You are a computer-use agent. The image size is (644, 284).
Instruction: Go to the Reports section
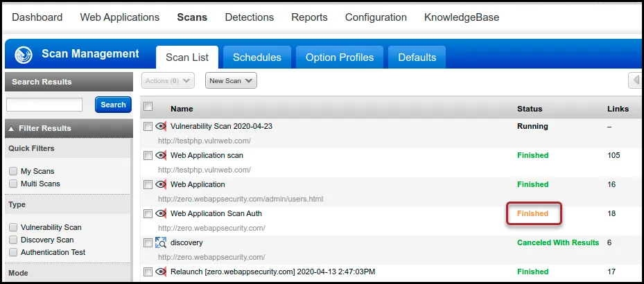(x=309, y=17)
